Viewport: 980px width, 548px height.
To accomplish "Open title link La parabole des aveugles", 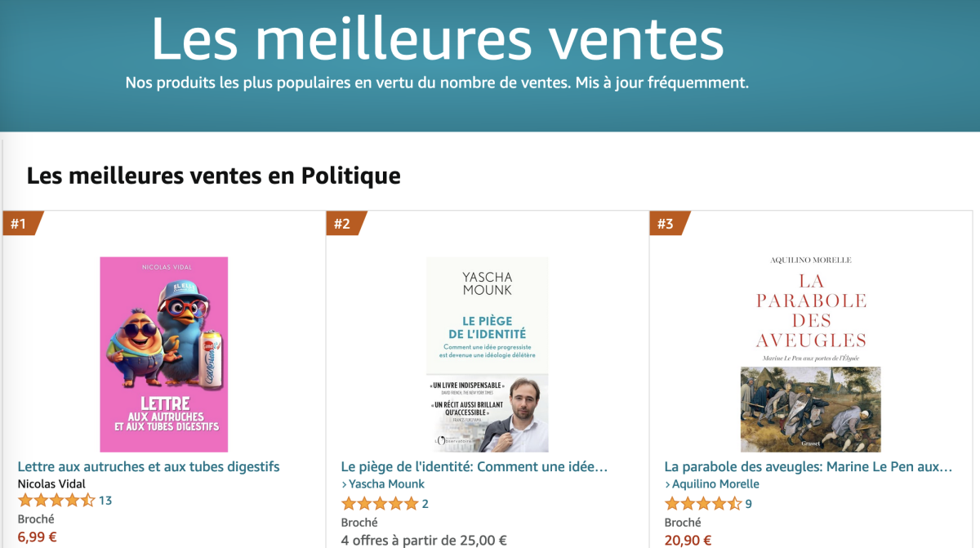I will coord(808,466).
